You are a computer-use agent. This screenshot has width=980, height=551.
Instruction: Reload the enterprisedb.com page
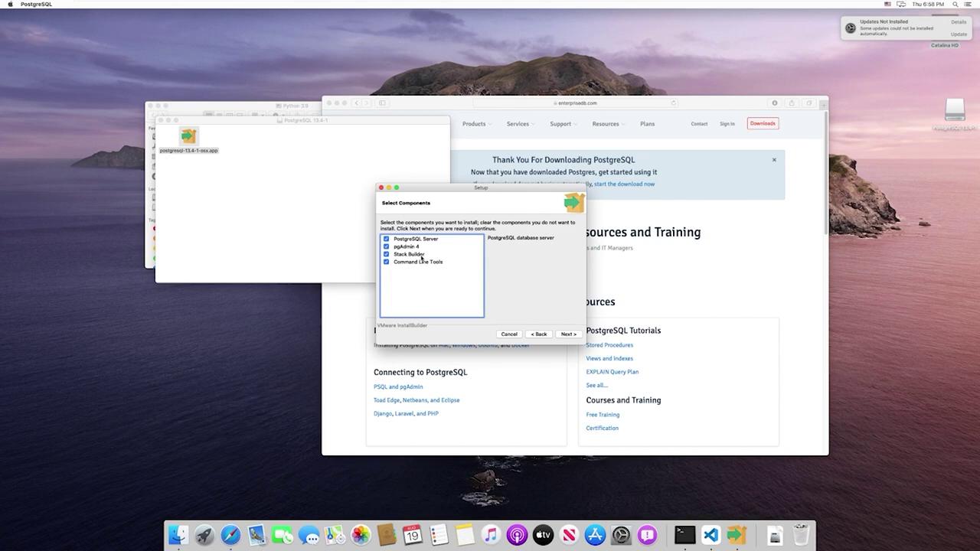coord(674,103)
